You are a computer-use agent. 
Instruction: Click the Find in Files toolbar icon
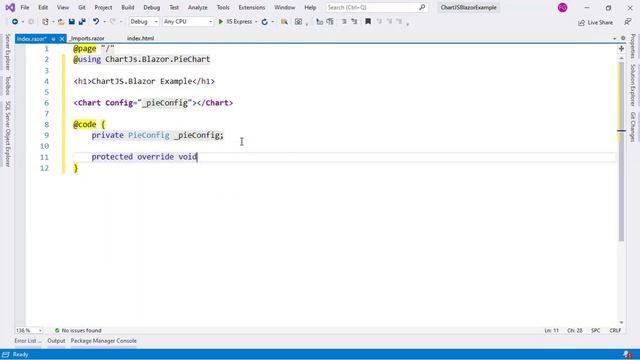pos(284,22)
